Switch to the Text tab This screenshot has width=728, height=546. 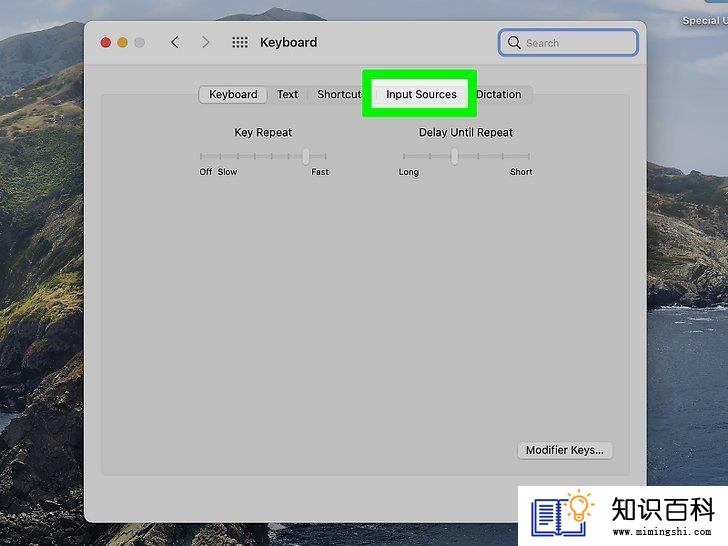tap(287, 94)
